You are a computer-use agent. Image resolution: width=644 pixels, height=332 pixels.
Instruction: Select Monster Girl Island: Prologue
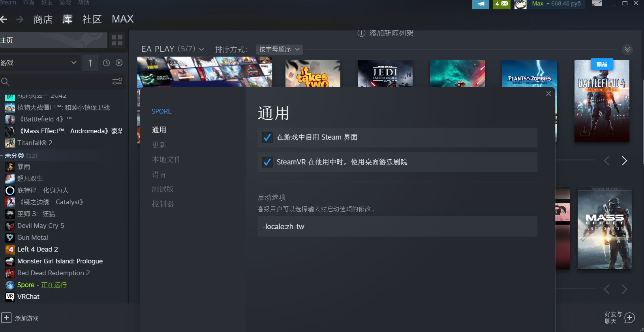60,261
